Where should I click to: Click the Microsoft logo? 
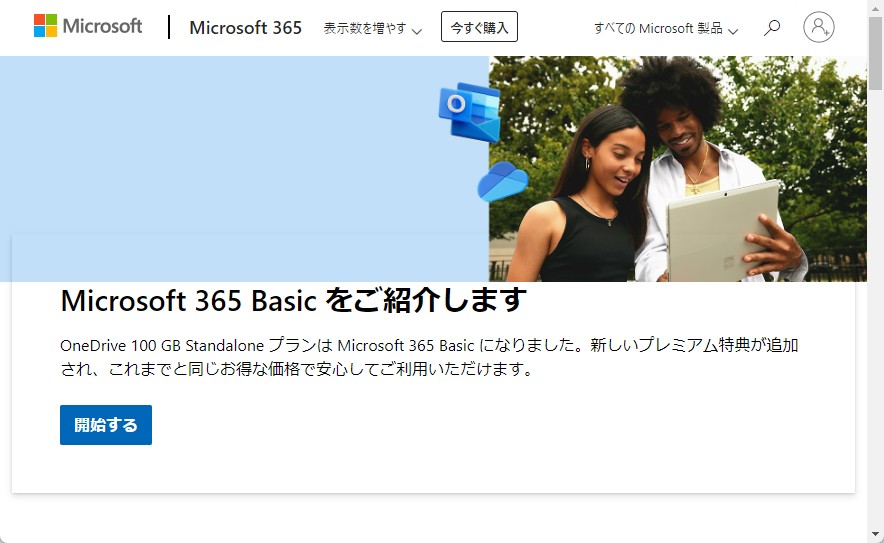click(x=88, y=26)
